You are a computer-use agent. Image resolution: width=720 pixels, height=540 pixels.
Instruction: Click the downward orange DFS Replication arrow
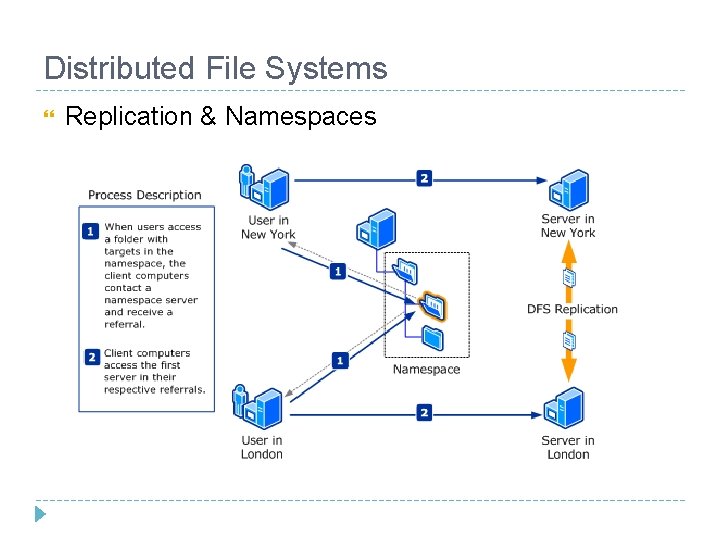coord(569,351)
